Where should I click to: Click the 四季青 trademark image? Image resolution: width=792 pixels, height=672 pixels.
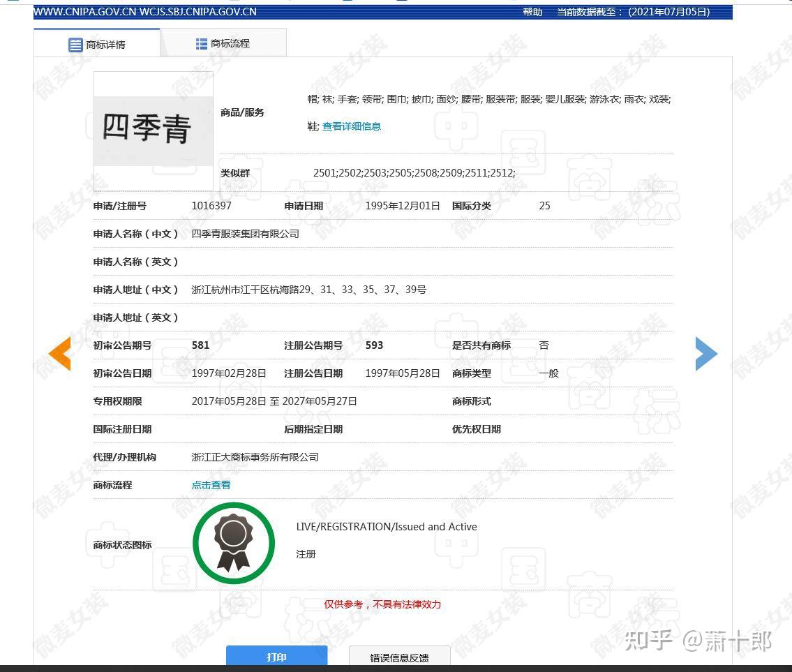(153, 131)
